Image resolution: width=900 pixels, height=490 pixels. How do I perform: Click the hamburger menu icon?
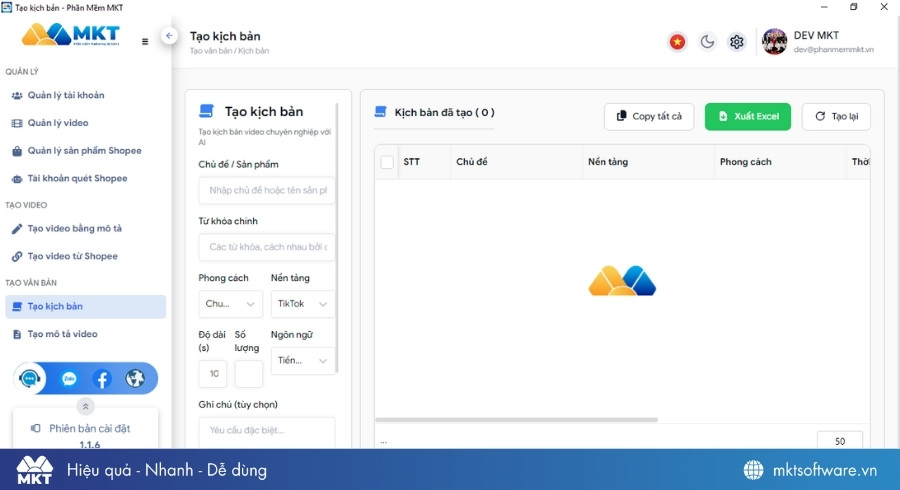[145, 41]
